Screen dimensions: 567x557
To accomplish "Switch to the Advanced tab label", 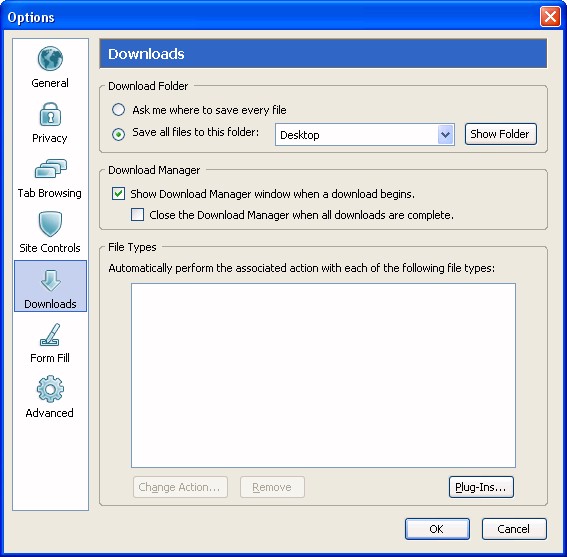I will click(50, 413).
